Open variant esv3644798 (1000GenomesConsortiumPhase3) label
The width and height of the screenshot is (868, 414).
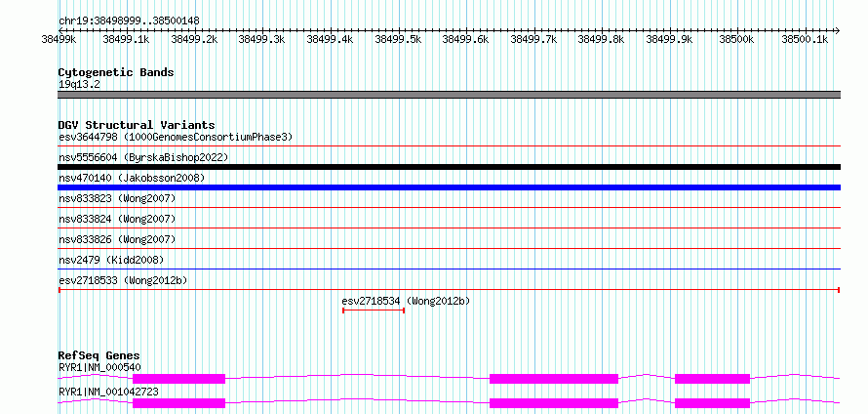point(176,137)
